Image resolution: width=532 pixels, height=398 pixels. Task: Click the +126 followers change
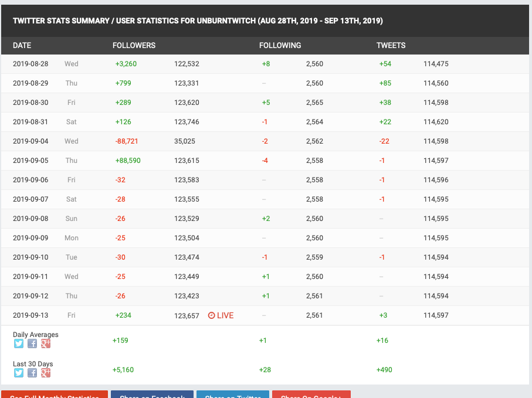(123, 122)
